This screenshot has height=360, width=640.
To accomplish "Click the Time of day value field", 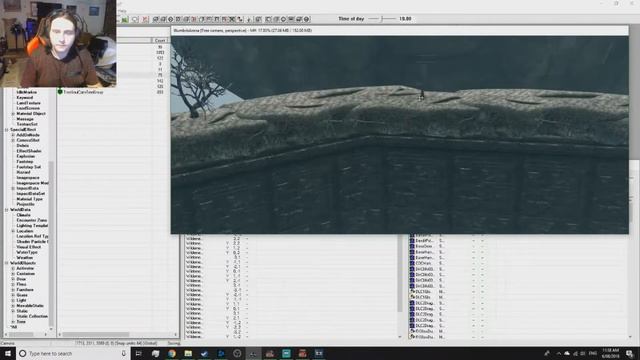I will [405, 19].
